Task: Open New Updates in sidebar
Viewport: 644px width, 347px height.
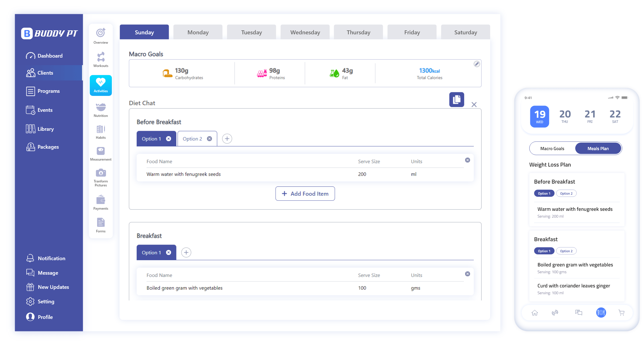Action: 47,287
